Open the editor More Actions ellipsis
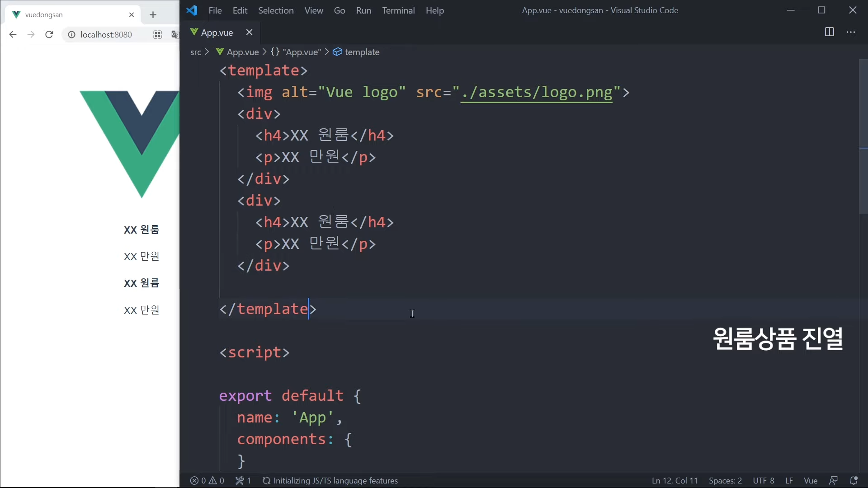 pyautogui.click(x=851, y=32)
